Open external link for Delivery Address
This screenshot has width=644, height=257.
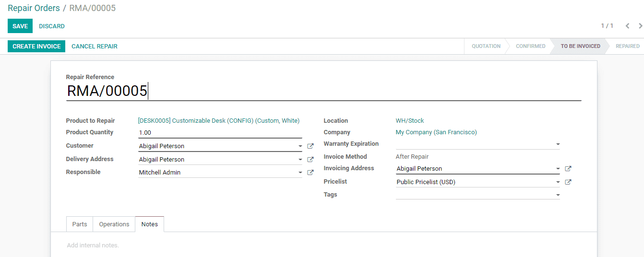(310, 160)
